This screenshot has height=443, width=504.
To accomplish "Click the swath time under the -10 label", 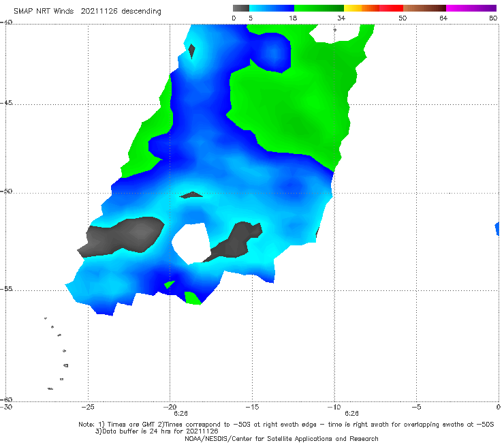I will 351,414.
